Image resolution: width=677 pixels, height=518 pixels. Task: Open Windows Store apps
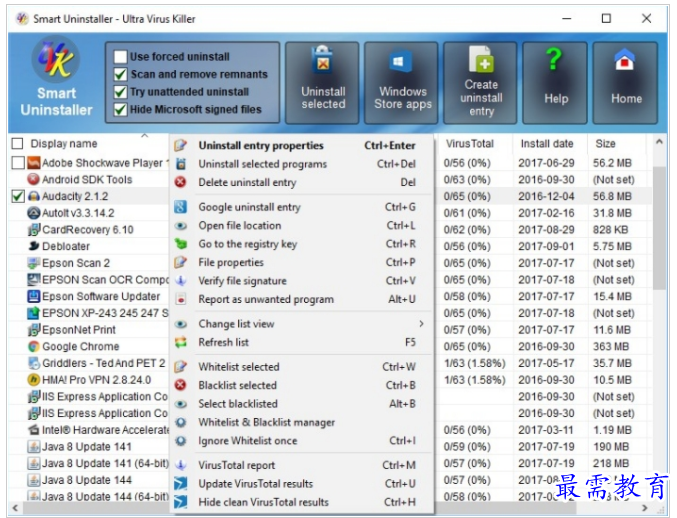[402, 83]
